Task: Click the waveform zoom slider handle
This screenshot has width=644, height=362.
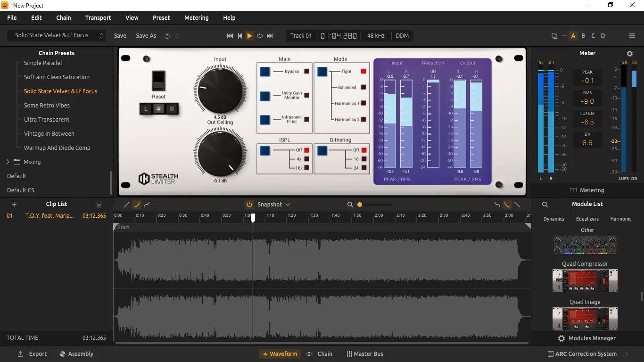Action: 360,205
